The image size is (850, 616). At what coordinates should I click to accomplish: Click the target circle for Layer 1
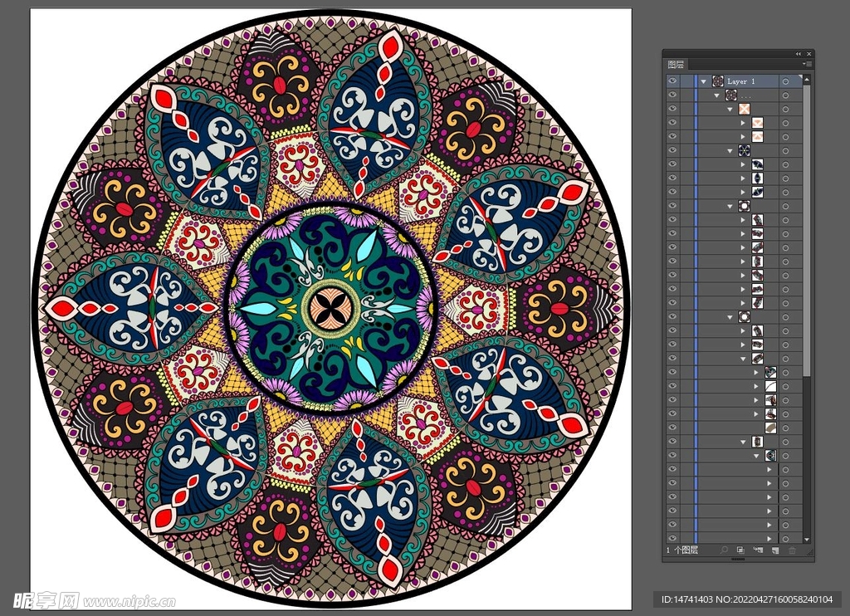pyautogui.click(x=785, y=81)
